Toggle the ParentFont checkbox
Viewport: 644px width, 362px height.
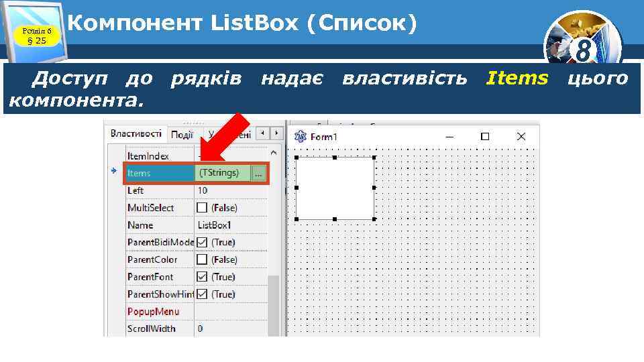pyautogui.click(x=202, y=277)
